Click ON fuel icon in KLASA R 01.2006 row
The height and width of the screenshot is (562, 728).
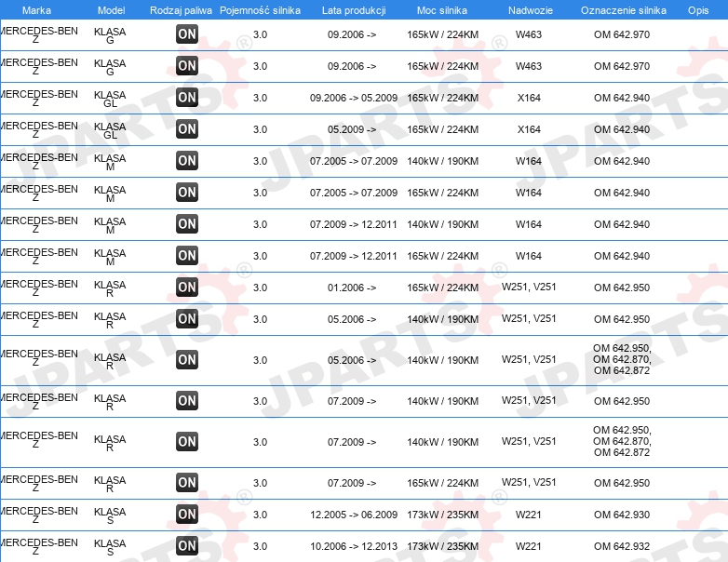[x=187, y=287]
